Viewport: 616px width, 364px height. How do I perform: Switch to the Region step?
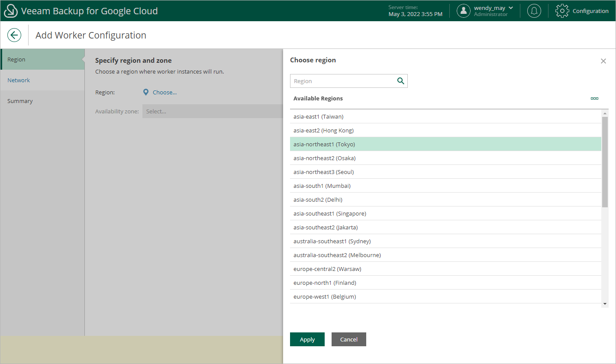click(42, 59)
